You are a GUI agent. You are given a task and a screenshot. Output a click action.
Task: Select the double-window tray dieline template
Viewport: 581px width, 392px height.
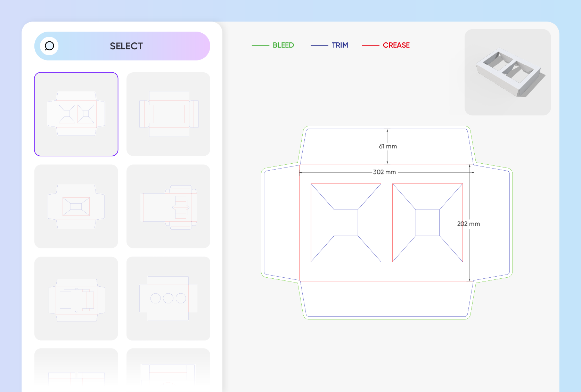(76, 114)
